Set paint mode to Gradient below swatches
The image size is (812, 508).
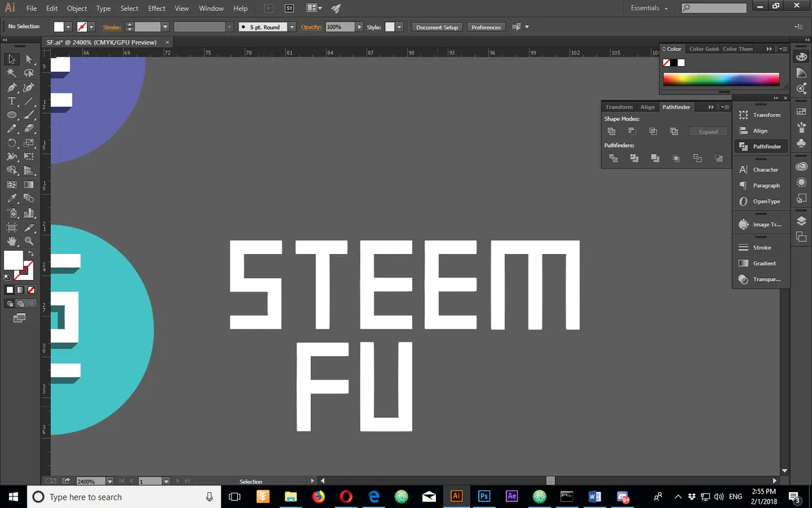click(x=20, y=290)
